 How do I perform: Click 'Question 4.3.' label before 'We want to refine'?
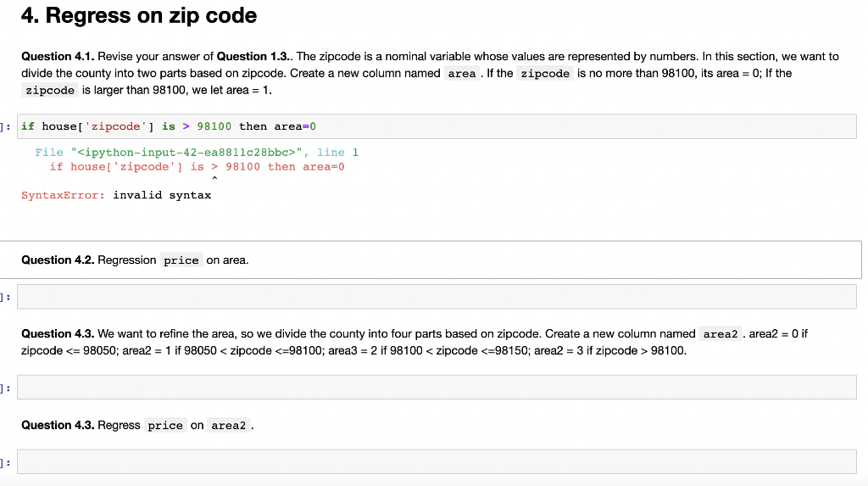coord(58,333)
